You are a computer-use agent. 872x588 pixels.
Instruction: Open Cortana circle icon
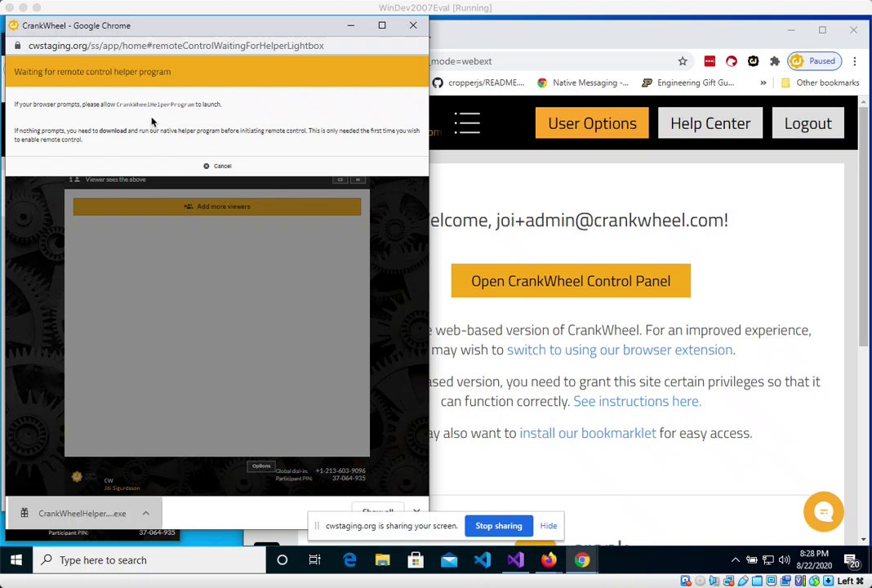pyautogui.click(x=282, y=559)
